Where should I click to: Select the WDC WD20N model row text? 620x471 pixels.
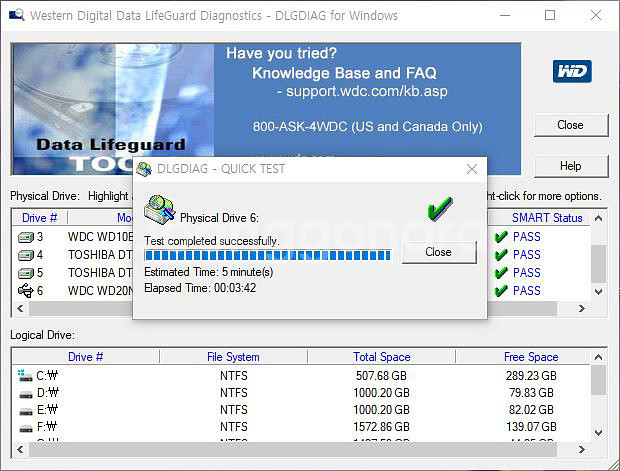click(100, 291)
